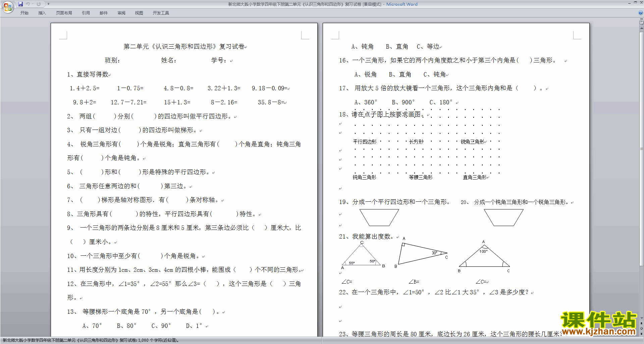Image resolution: width=644 pixels, height=344 pixels.
Task: Click the 姓名 field label
Action: point(169,60)
